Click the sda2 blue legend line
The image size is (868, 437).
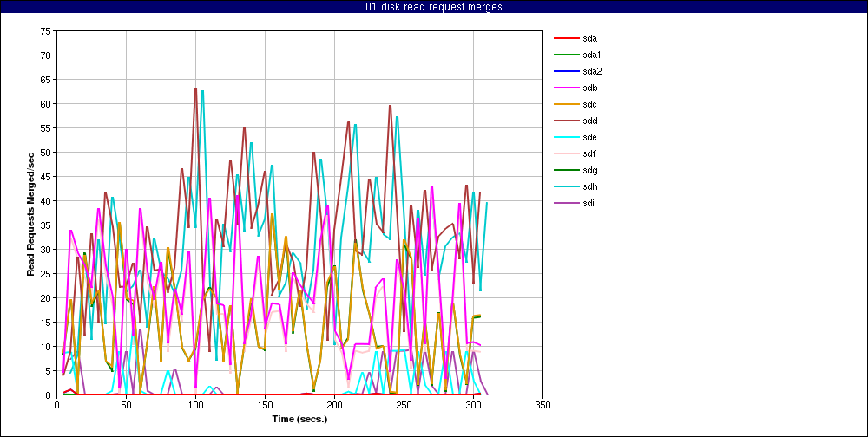(x=565, y=71)
